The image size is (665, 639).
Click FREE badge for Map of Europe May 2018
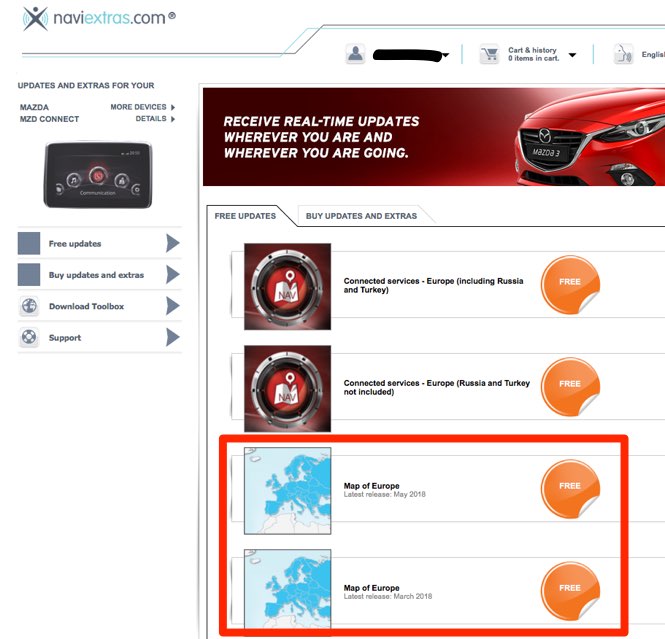coord(570,488)
